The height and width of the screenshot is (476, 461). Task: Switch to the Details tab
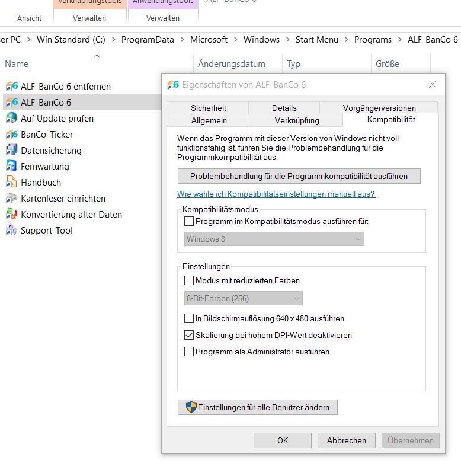coord(284,108)
